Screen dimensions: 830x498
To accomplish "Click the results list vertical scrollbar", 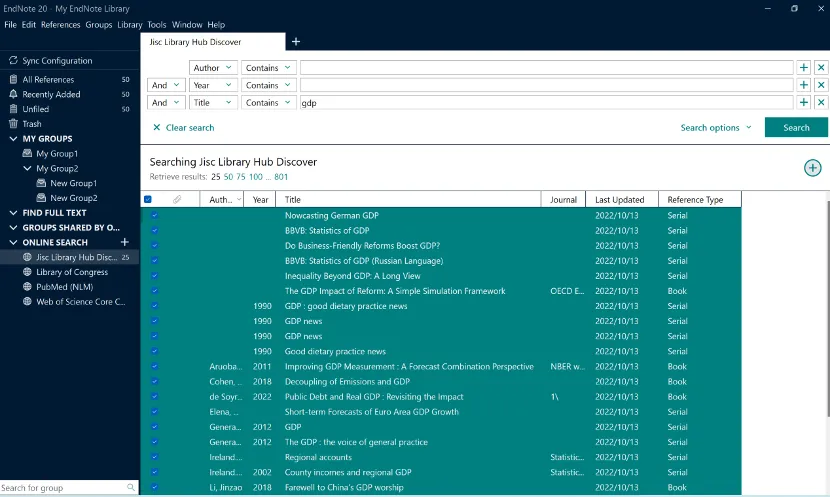I will (x=827, y=307).
